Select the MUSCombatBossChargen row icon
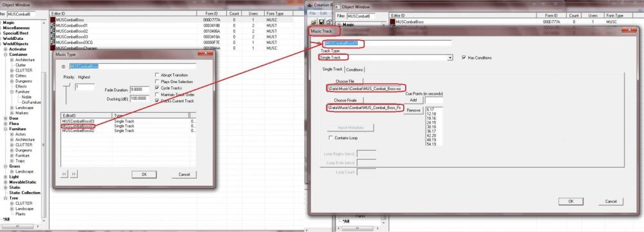Image resolution: width=644 pixels, height=232 pixels. [53, 48]
